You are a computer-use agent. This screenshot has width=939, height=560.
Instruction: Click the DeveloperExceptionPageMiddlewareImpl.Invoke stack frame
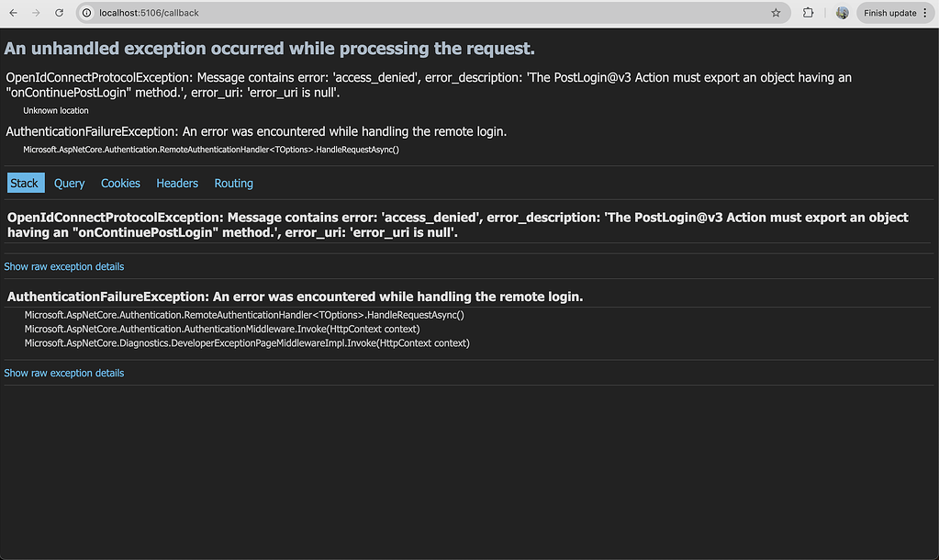(246, 342)
